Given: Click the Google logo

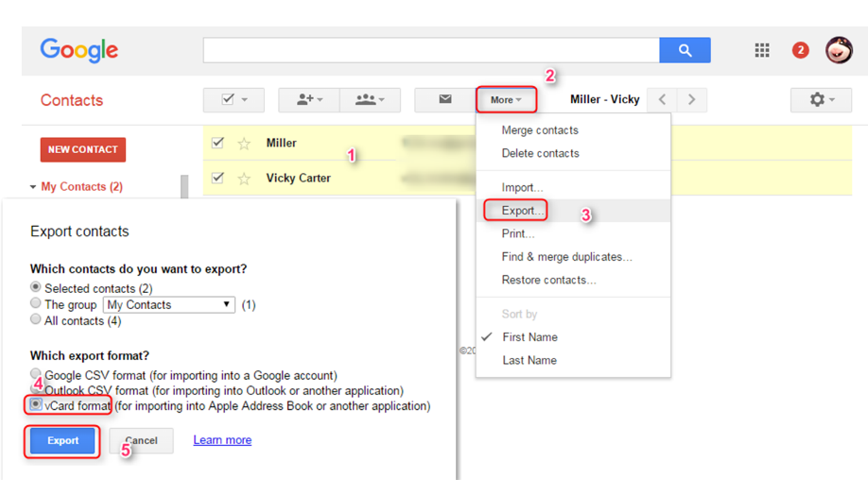Looking at the screenshot, I should pos(79,50).
